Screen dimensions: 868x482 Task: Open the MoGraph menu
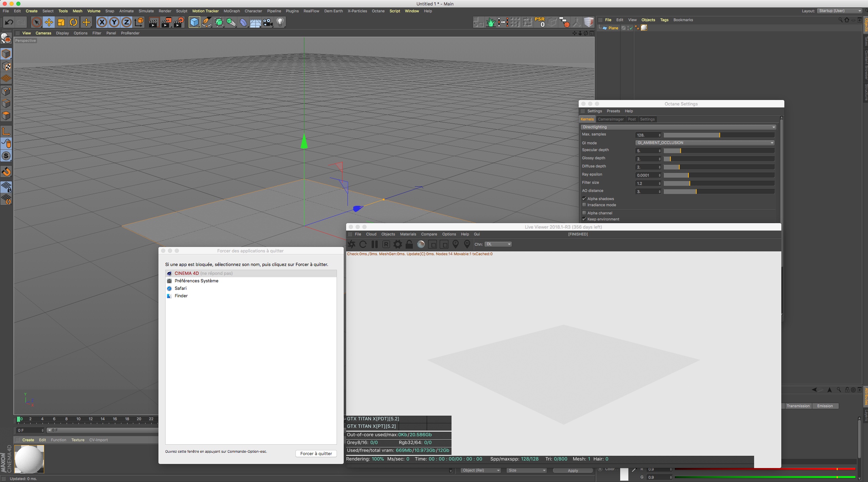[232, 11]
